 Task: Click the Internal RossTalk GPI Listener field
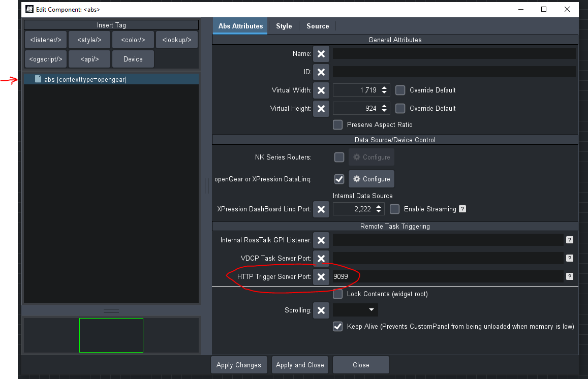pos(448,240)
